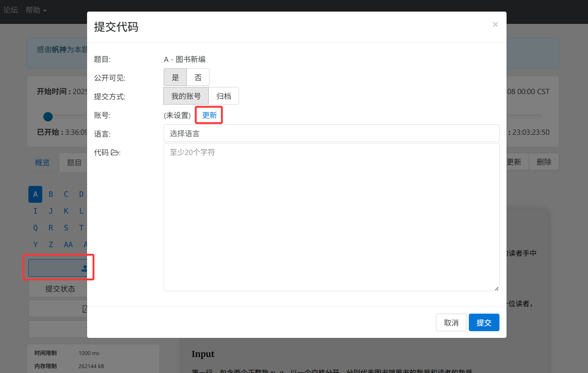This screenshot has width=588, height=373.
Task: Switch to the 题目 tab
Action: click(74, 163)
